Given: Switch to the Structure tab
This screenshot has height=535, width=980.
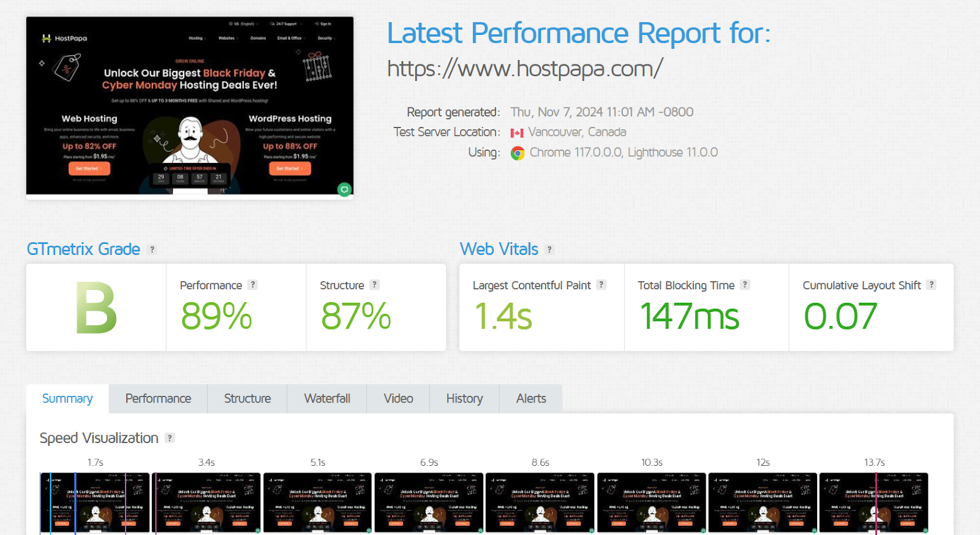Looking at the screenshot, I should (x=247, y=398).
